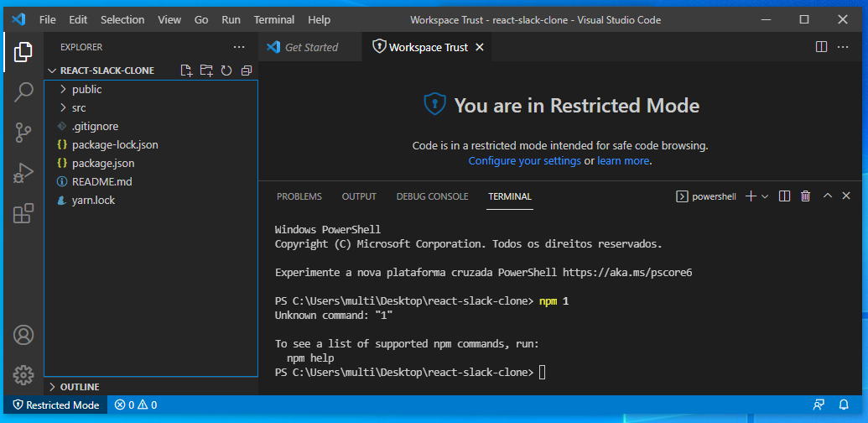The image size is (868, 423).
Task: Select the TERMINAL panel tab
Action: [x=510, y=196]
